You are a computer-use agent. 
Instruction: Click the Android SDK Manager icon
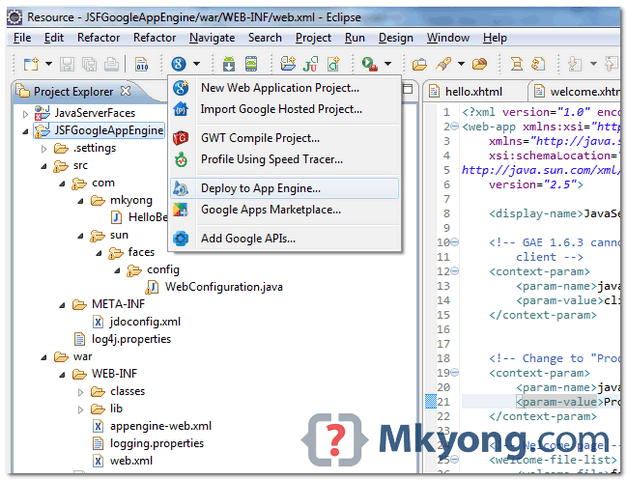point(229,64)
